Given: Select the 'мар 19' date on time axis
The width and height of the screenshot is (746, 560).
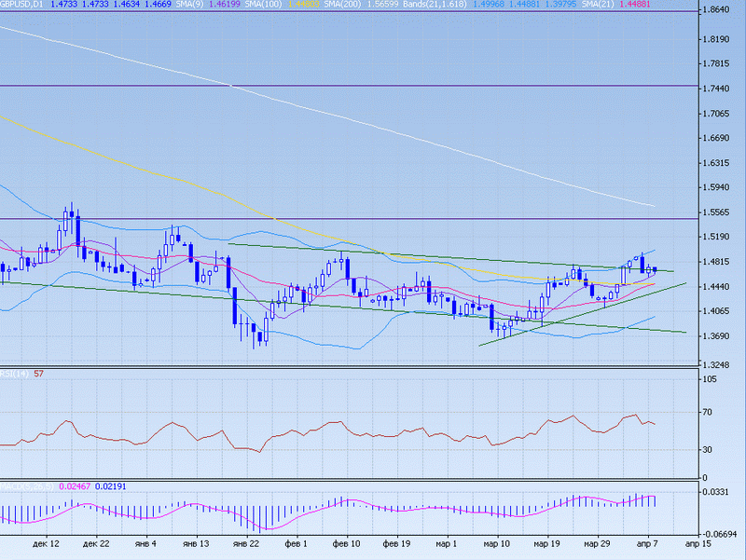Looking at the screenshot, I should [546, 541].
